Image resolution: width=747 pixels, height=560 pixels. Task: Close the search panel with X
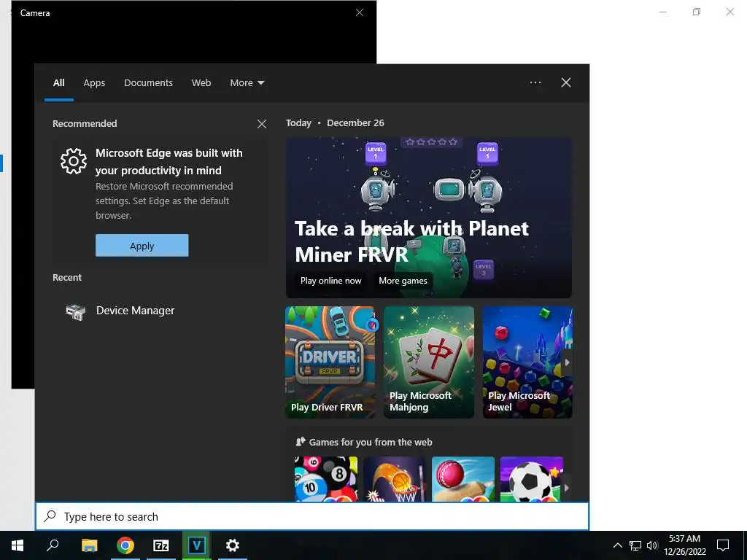click(566, 82)
